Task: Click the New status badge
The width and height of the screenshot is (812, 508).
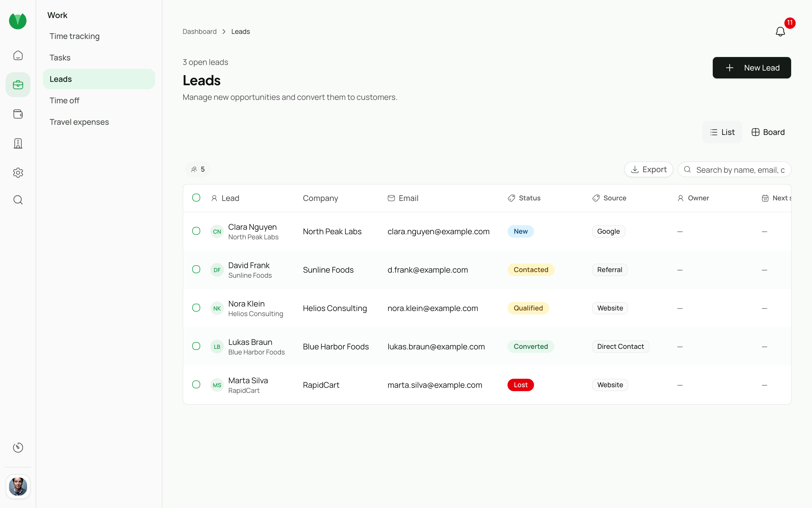Action: pyautogui.click(x=520, y=231)
